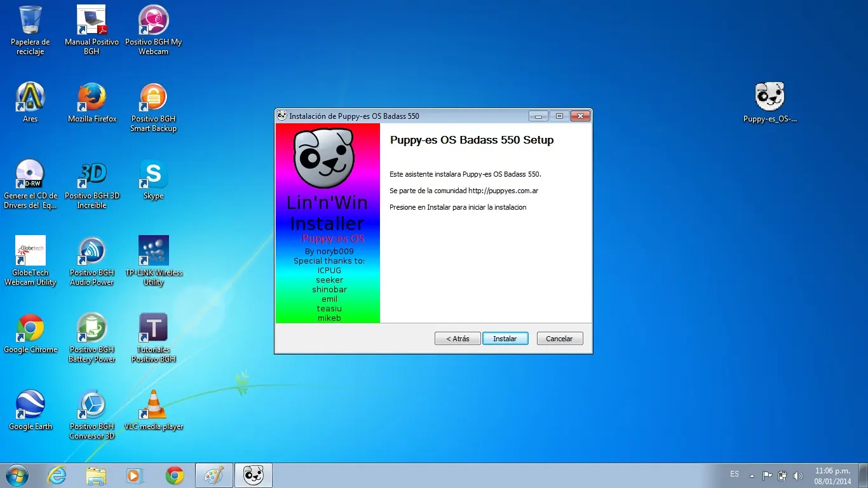Image resolution: width=868 pixels, height=488 pixels.
Task: Show hidden system tray icons
Action: [x=752, y=475]
